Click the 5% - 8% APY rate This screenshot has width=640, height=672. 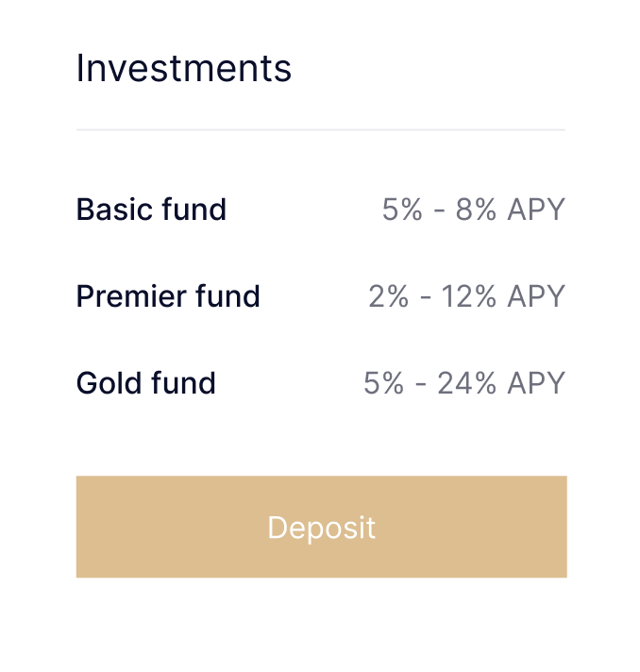[x=473, y=209]
